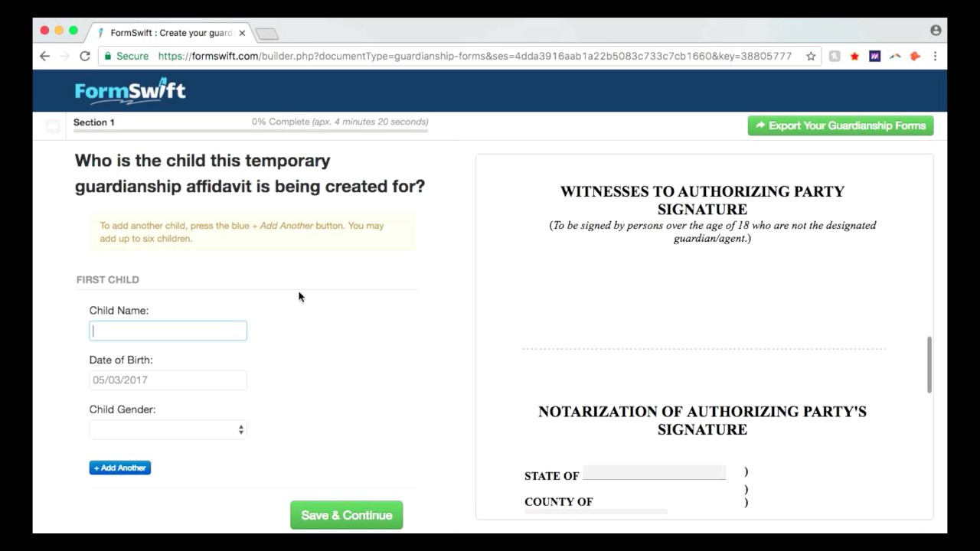Click the document preview scrollbar

coord(929,364)
